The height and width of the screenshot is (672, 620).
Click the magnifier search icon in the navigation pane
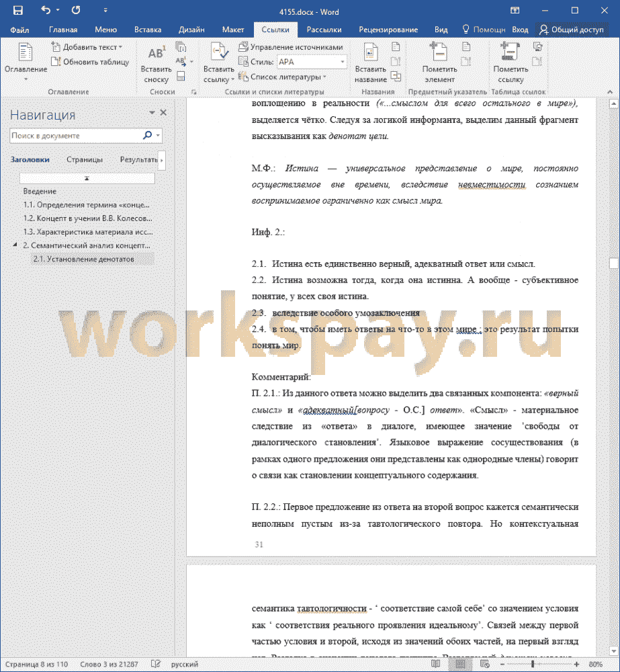(x=147, y=135)
